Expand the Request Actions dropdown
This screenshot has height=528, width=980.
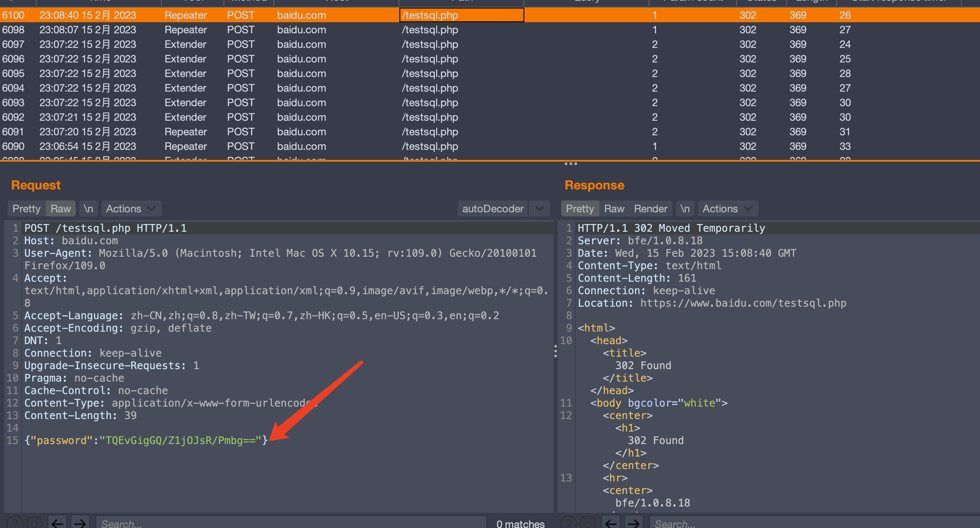pos(131,209)
